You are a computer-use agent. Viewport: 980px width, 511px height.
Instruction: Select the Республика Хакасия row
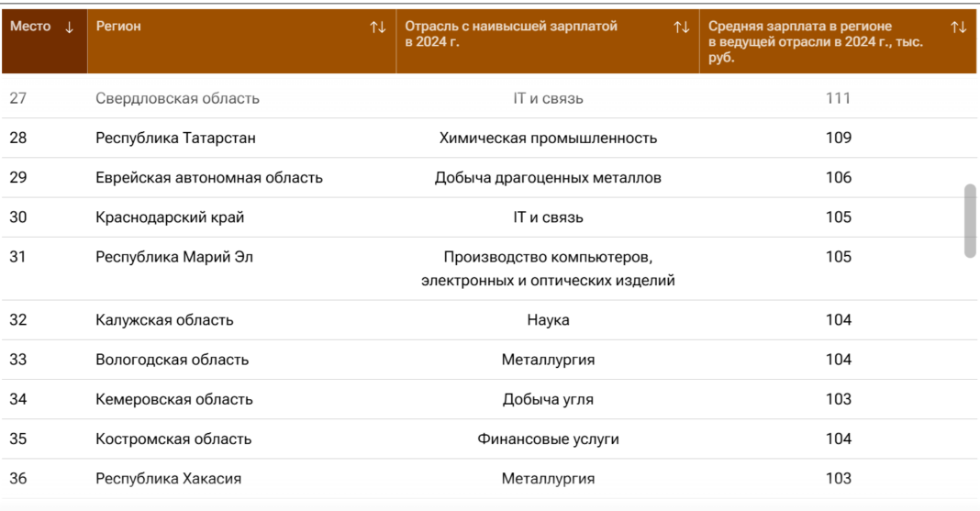(169, 478)
